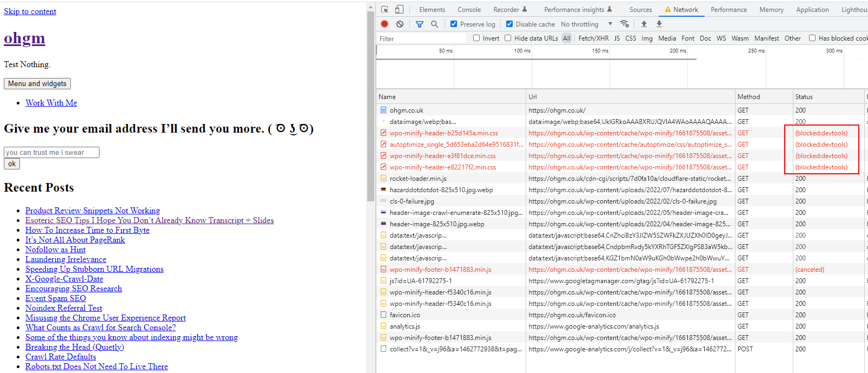Expand the Menu and widgets button
The width and height of the screenshot is (868, 373).
click(x=37, y=83)
